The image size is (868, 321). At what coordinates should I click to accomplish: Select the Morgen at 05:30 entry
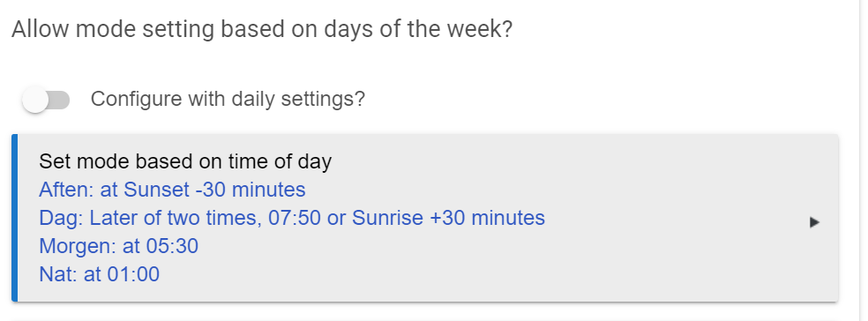(x=118, y=246)
